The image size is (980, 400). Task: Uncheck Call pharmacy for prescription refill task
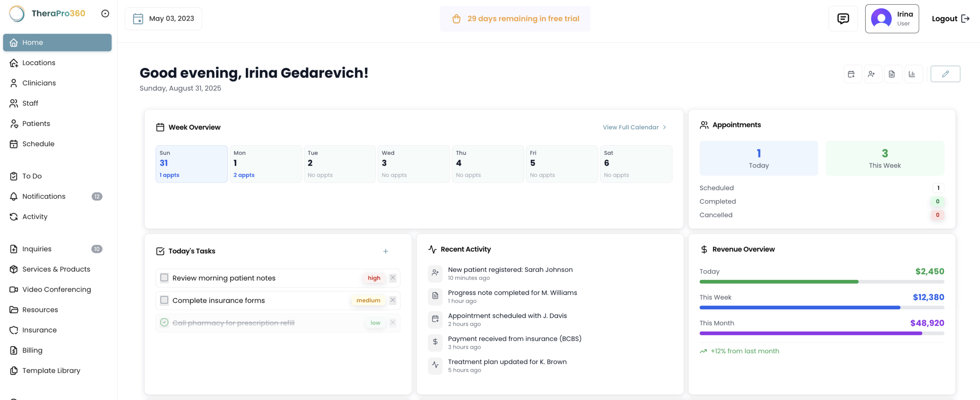click(x=164, y=322)
